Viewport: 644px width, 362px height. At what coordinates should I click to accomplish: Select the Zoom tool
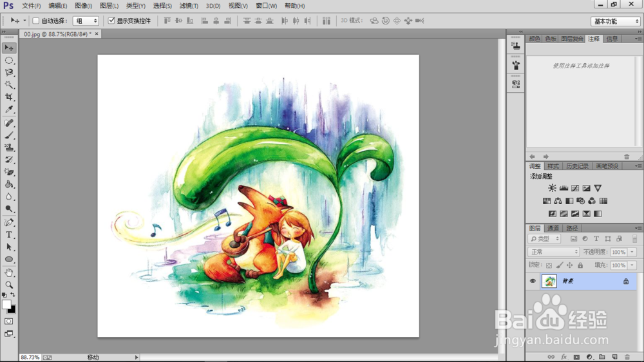tap(8, 285)
